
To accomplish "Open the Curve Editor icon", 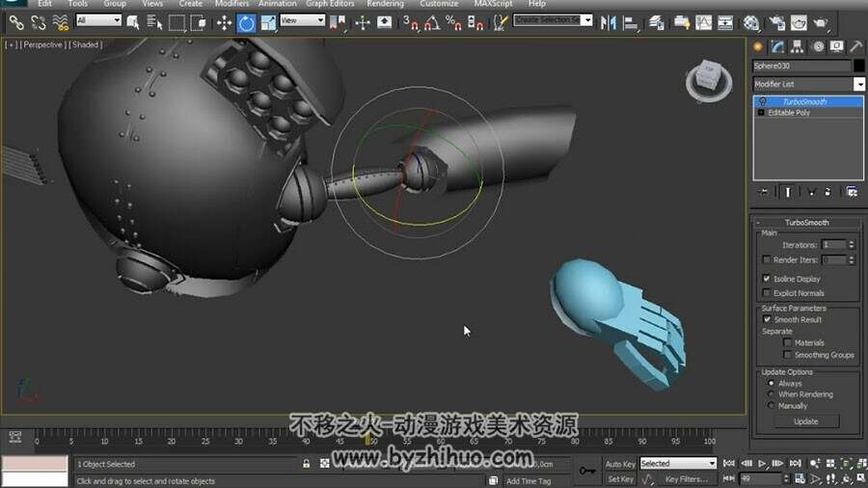I will [704, 23].
